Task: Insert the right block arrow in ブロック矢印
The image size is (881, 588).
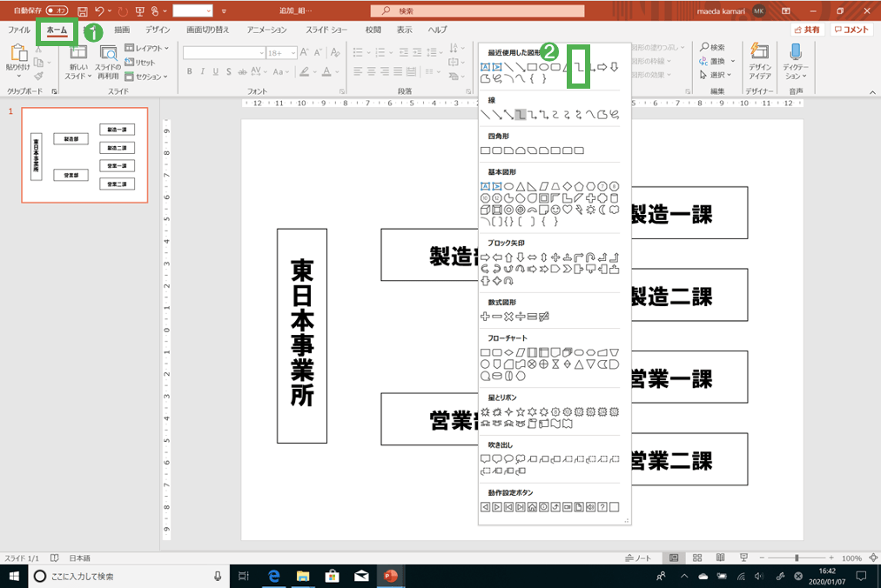Action: tap(485, 257)
